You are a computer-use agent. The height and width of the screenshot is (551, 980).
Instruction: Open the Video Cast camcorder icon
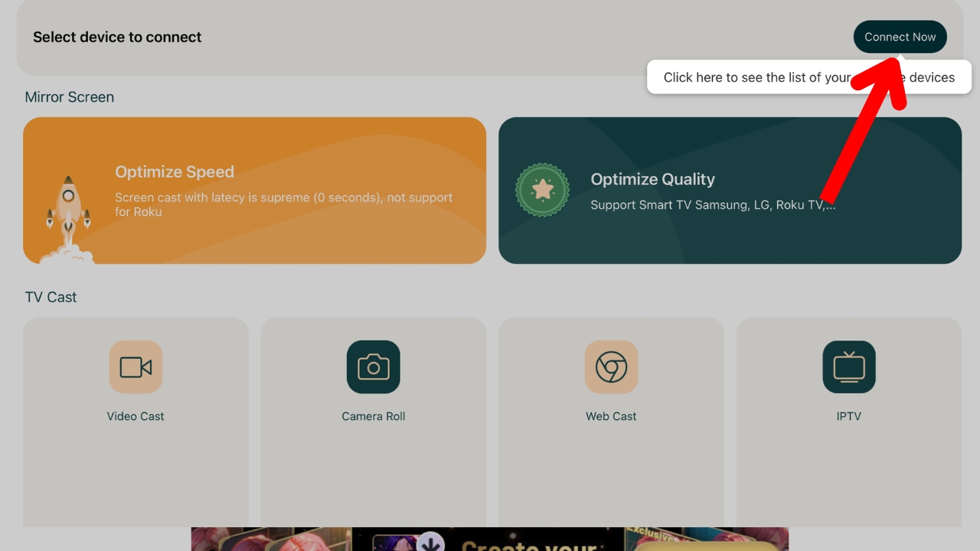pos(136,367)
